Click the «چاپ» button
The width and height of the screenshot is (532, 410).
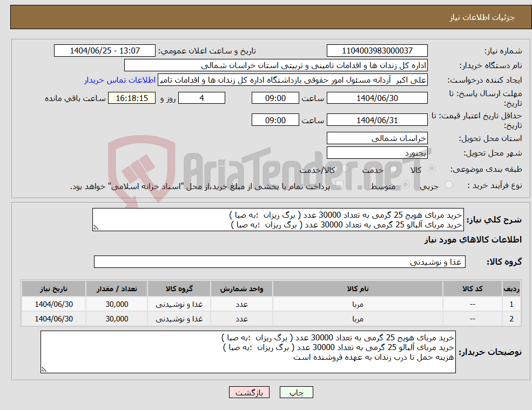[x=297, y=392]
